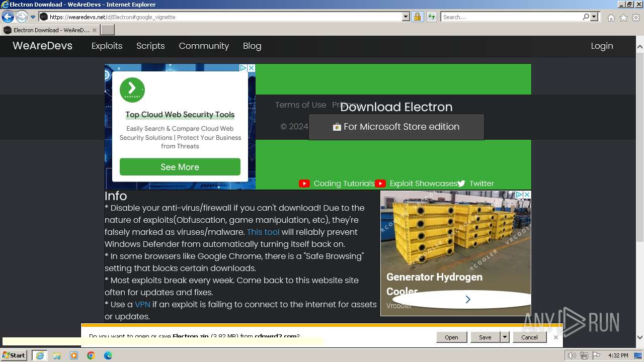Click the Exploit Showcases YouTube icon
Viewport: 644px width, 362px height.
380,184
